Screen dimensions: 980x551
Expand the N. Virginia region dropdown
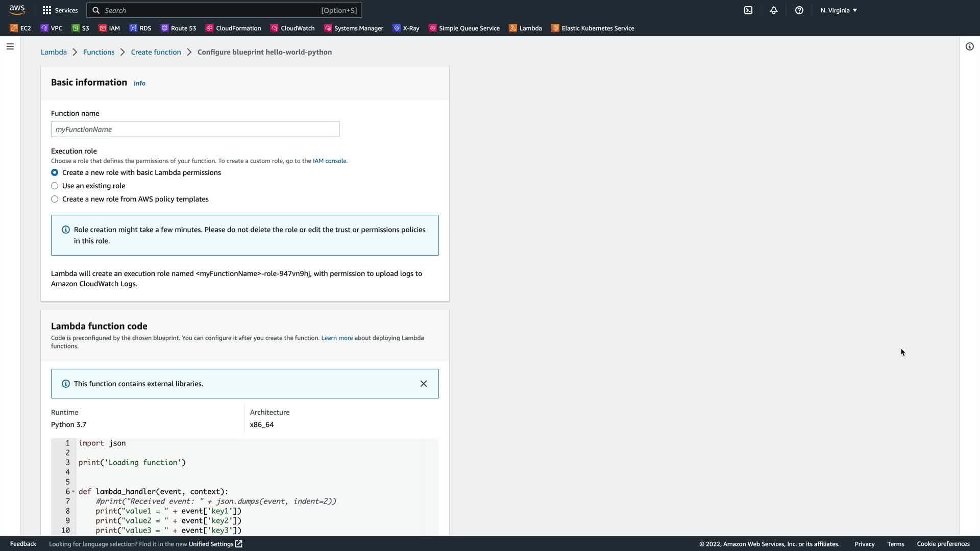839,10
